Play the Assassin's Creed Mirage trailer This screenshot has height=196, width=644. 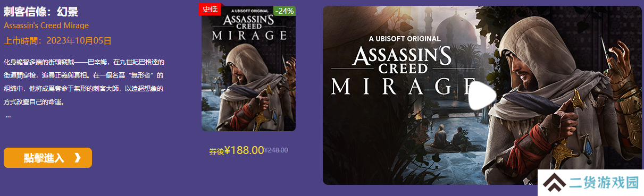point(482,96)
